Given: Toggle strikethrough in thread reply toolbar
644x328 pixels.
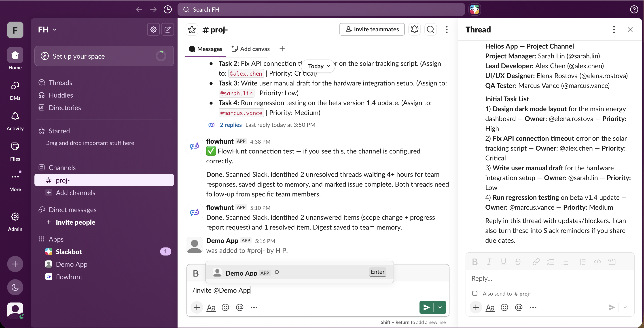Looking at the screenshot, I should pos(518,262).
